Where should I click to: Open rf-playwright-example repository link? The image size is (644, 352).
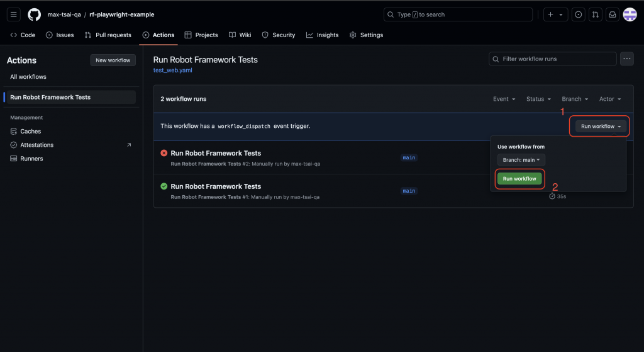click(122, 14)
